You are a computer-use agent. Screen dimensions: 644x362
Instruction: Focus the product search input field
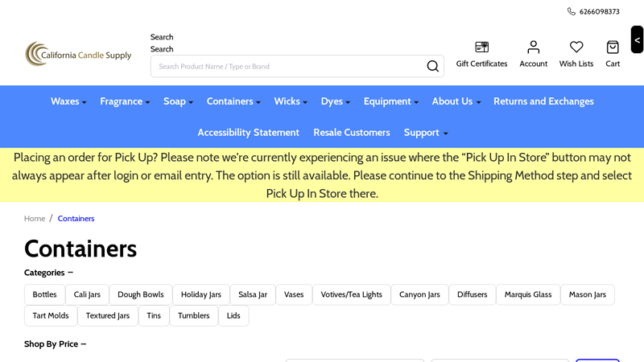pos(290,66)
